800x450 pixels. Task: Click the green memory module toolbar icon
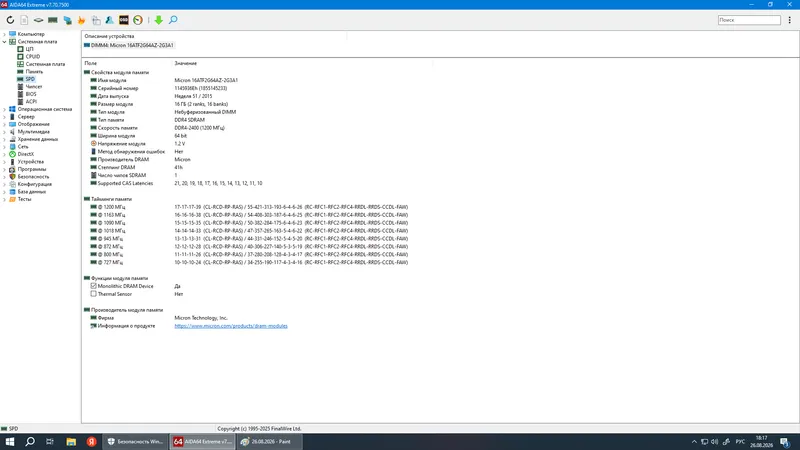click(x=53, y=20)
